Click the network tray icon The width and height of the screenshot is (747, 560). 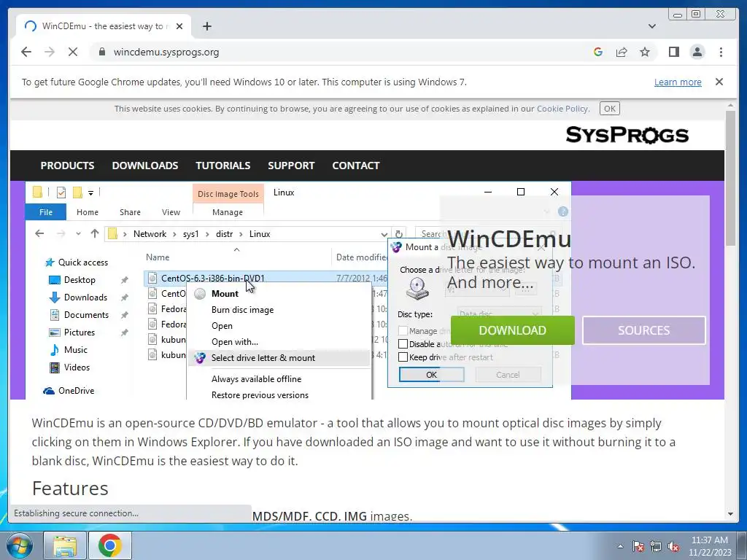pyautogui.click(x=656, y=546)
